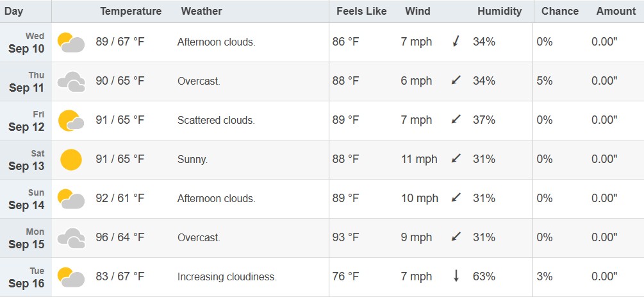The width and height of the screenshot is (644, 297).
Task: Click the Wed Sep 10 partly cloudy icon
Action: pos(71,42)
